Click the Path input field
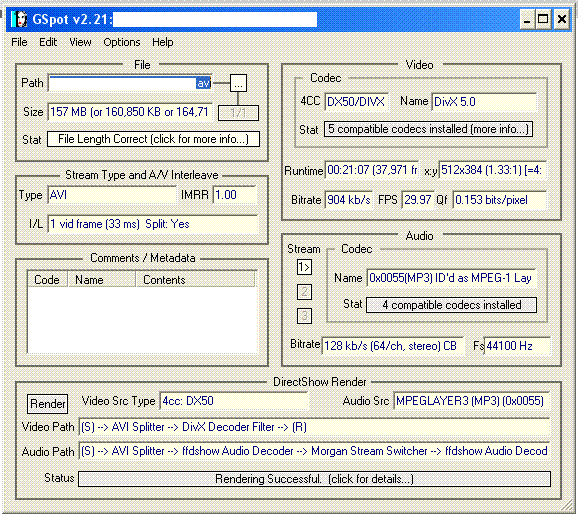The width and height of the screenshot is (578, 514). point(130,83)
